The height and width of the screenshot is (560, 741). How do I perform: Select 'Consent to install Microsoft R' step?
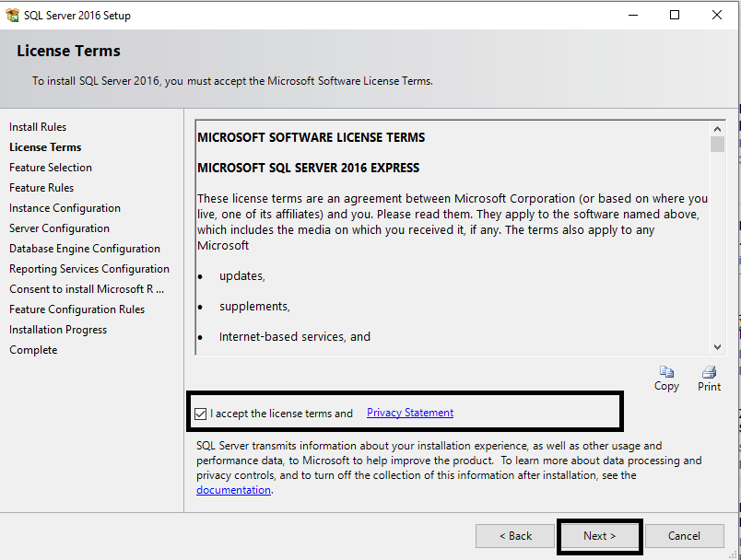[x=86, y=288]
